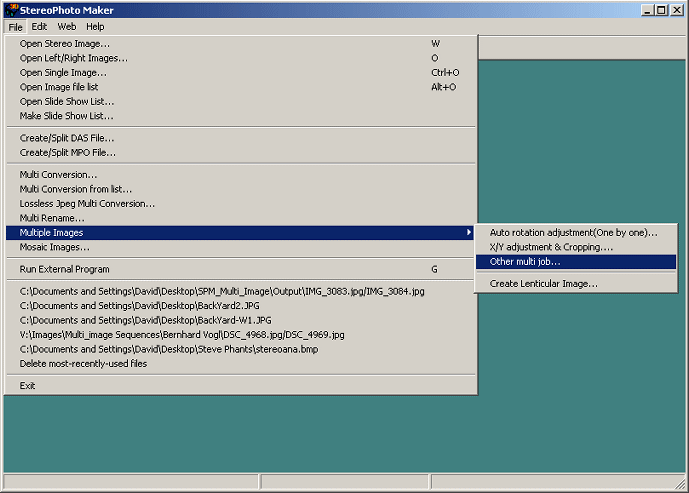Select Create/Split MPO File…

241,152
